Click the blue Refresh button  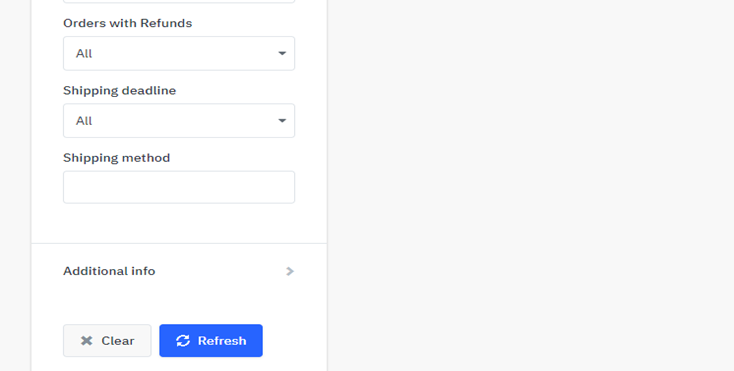tap(211, 341)
